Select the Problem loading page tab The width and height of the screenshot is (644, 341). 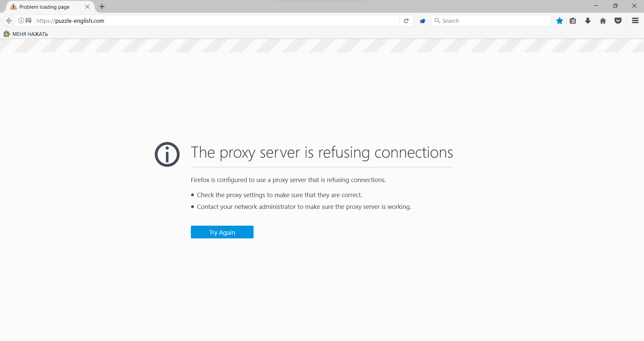coord(45,7)
